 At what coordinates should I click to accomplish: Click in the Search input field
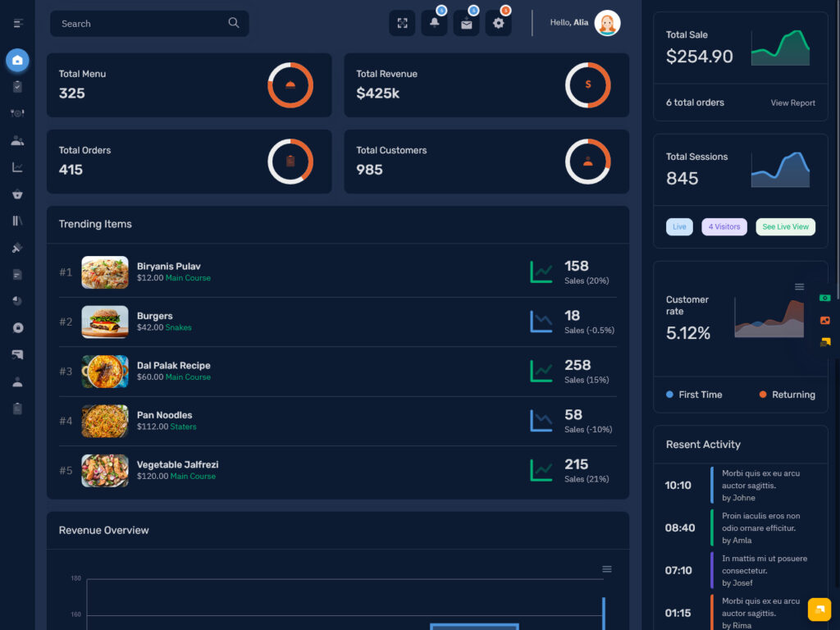pos(149,24)
